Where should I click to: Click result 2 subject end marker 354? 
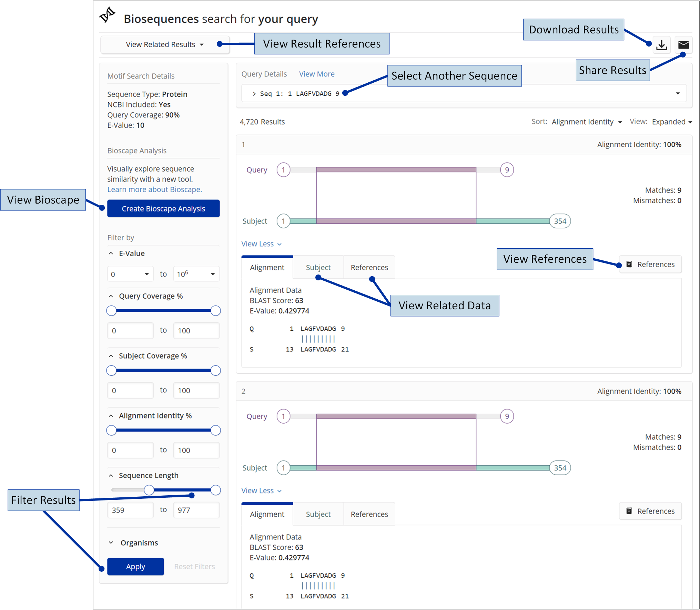point(560,468)
